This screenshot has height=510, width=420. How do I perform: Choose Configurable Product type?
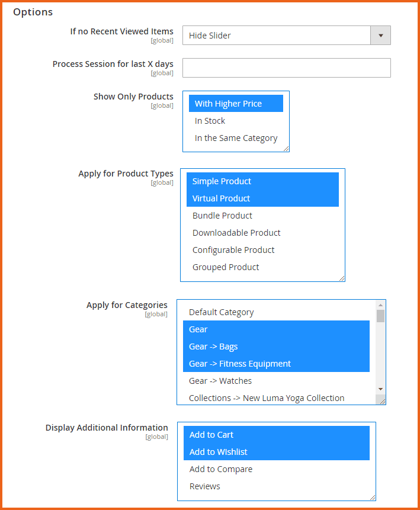pyautogui.click(x=233, y=250)
